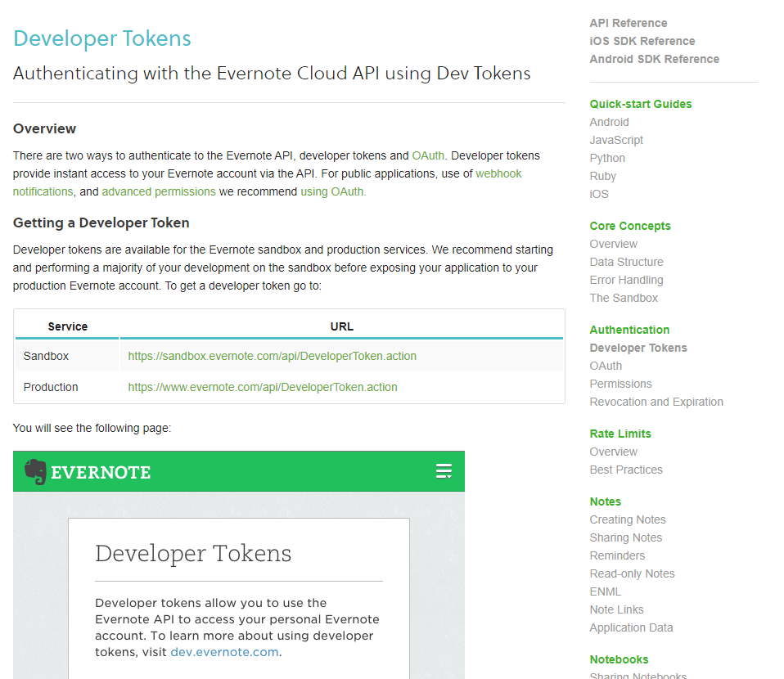Open the Read-only Notes page
The image size is (784, 679).
(x=632, y=574)
